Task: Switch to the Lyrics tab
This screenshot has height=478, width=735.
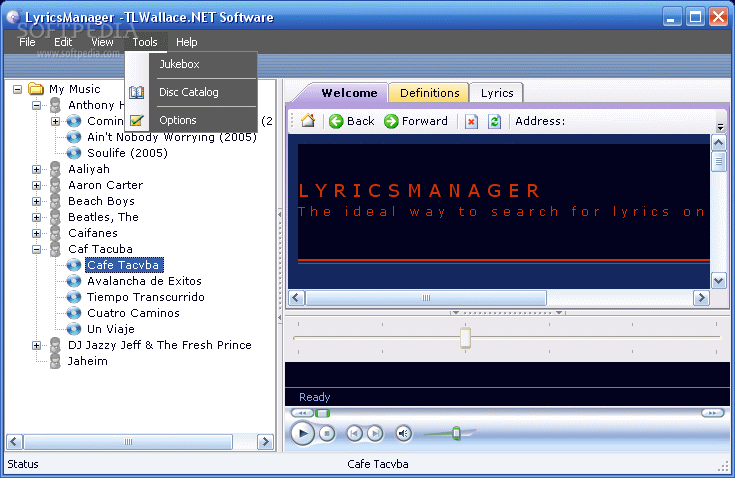Action: point(497,93)
